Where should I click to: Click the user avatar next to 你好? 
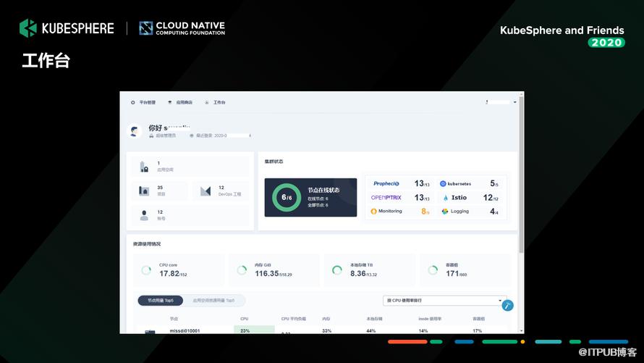tap(135, 131)
